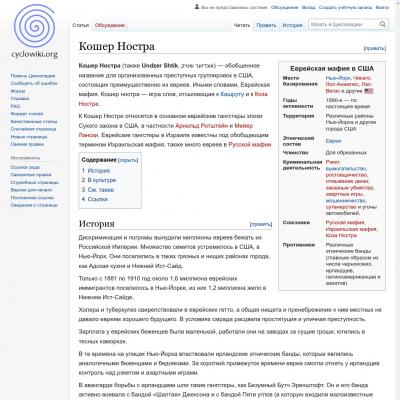Screen dimensions: 400x400
Task: Open the FAQ sidebar link
Action: pyautogui.click(x=15, y=106)
